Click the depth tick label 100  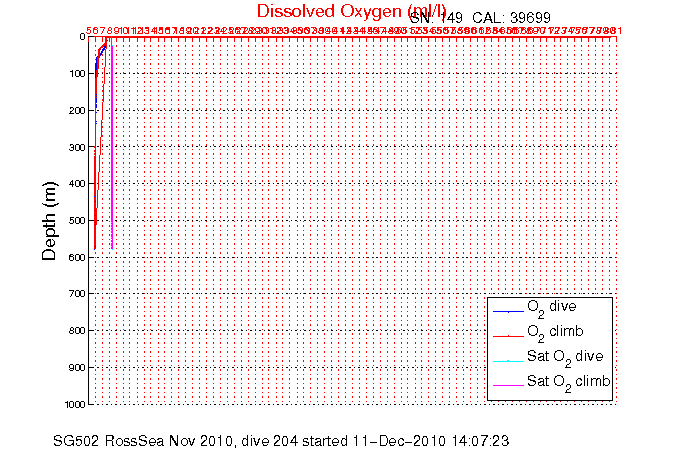tap(77, 73)
